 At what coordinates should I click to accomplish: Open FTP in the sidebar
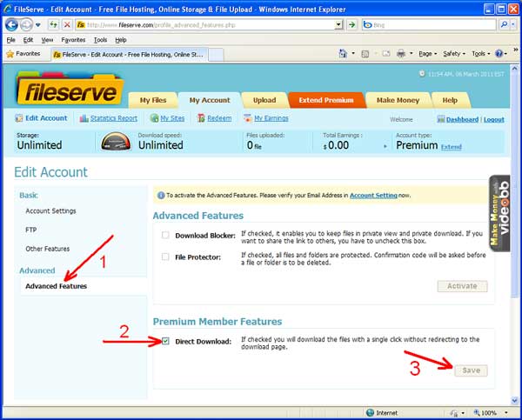click(x=31, y=230)
